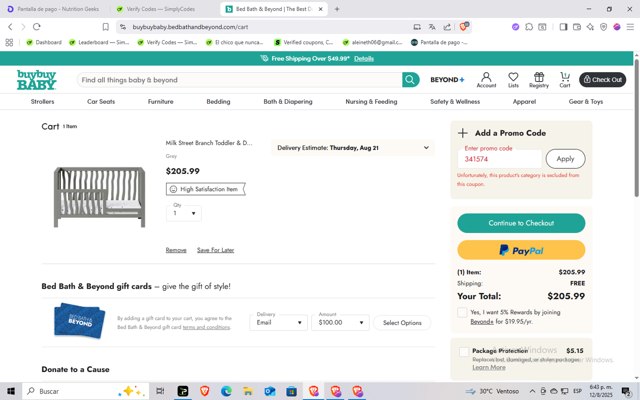This screenshot has height=400, width=640.
Task: Click the search magnifier button
Action: coord(410,80)
